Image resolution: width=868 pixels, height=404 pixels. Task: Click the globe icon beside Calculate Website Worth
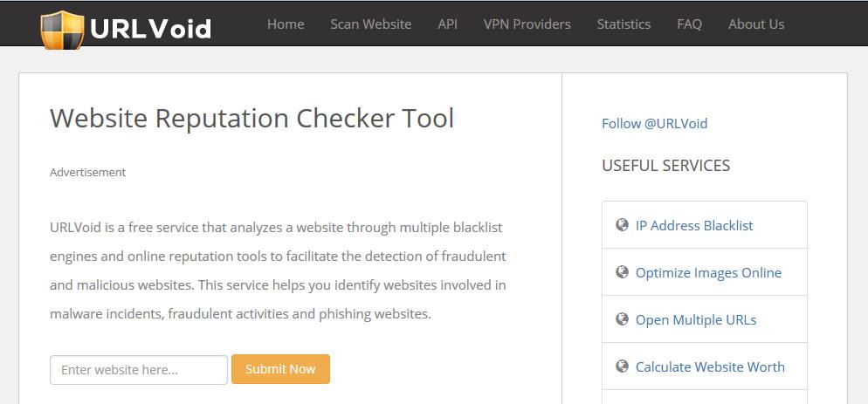[x=622, y=366]
